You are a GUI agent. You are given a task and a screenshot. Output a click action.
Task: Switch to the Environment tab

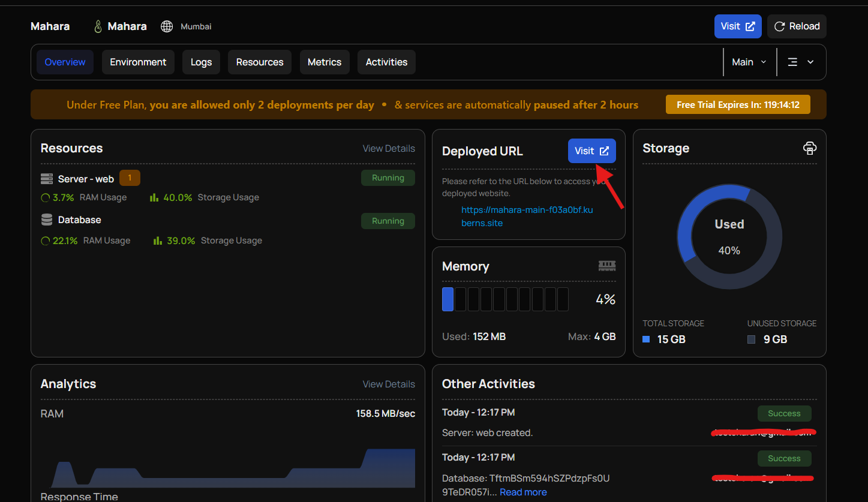coord(138,62)
